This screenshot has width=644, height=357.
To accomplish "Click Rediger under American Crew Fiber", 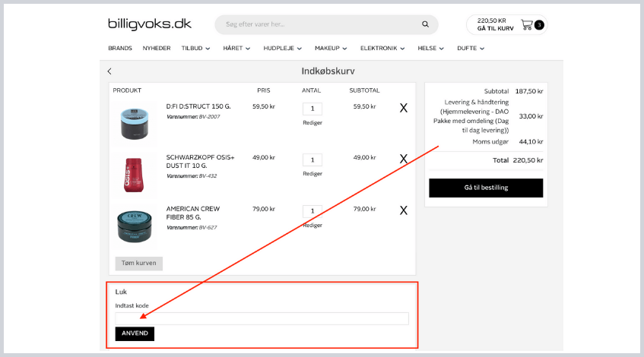I will pos(312,225).
